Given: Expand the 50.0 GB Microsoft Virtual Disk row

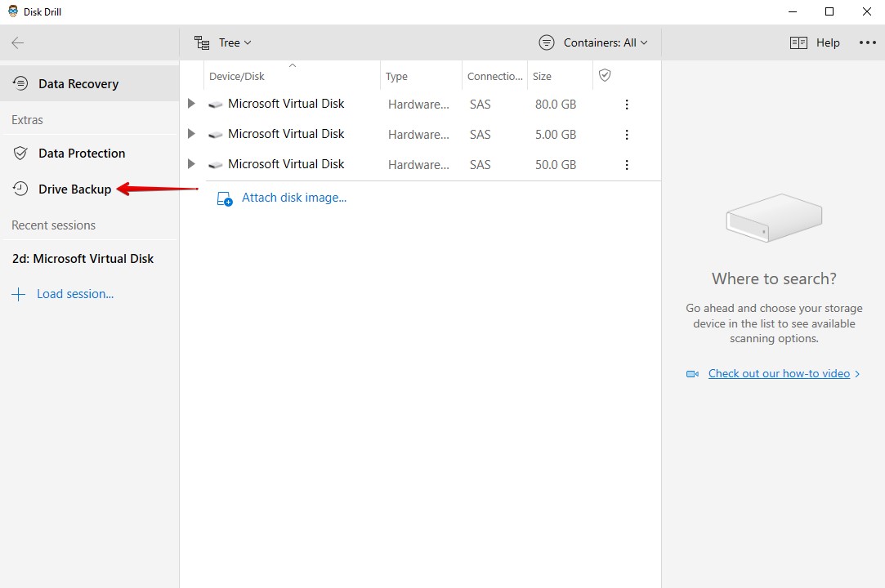Looking at the screenshot, I should pos(191,164).
